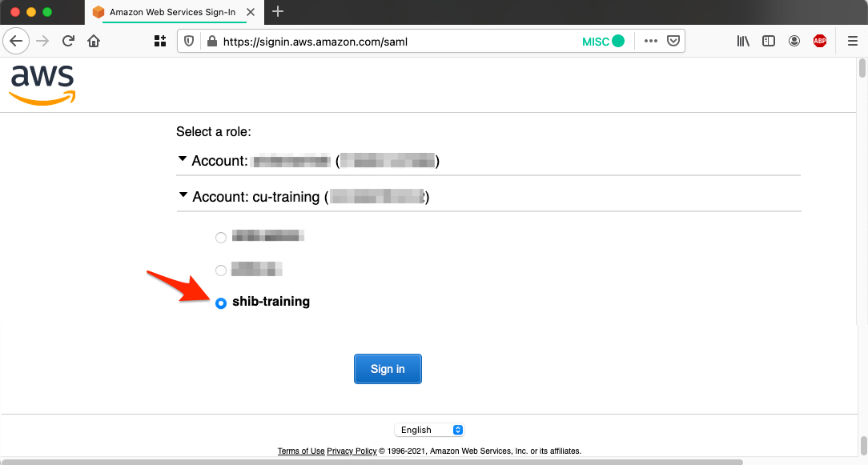
Task: Open the Privacy Policy link
Action: coord(352,451)
